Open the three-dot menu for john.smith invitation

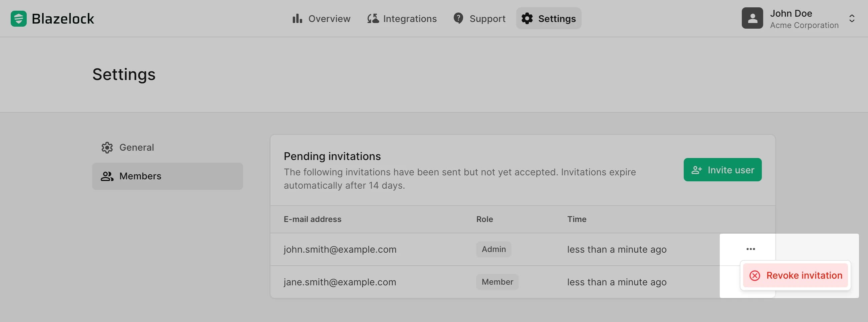(750, 249)
